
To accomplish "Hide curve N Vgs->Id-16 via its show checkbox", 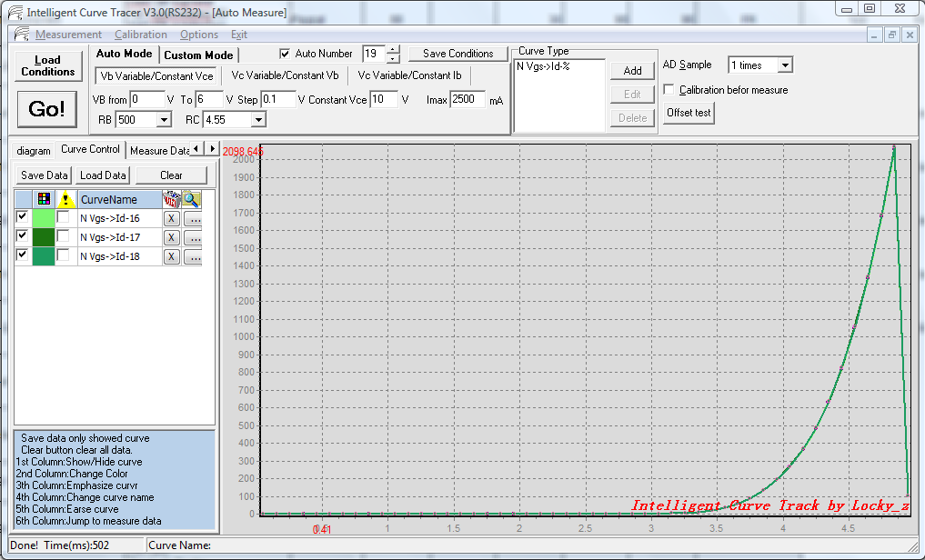I will (x=23, y=217).
